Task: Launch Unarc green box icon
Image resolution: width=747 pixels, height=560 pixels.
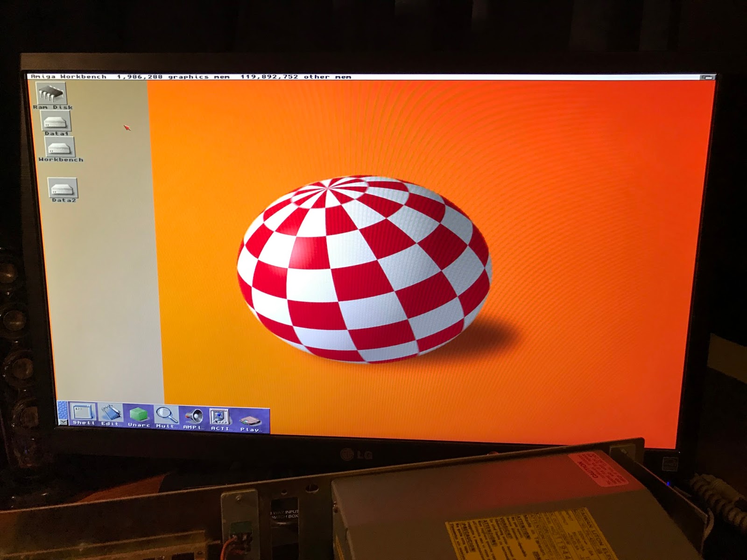Action: (x=139, y=416)
